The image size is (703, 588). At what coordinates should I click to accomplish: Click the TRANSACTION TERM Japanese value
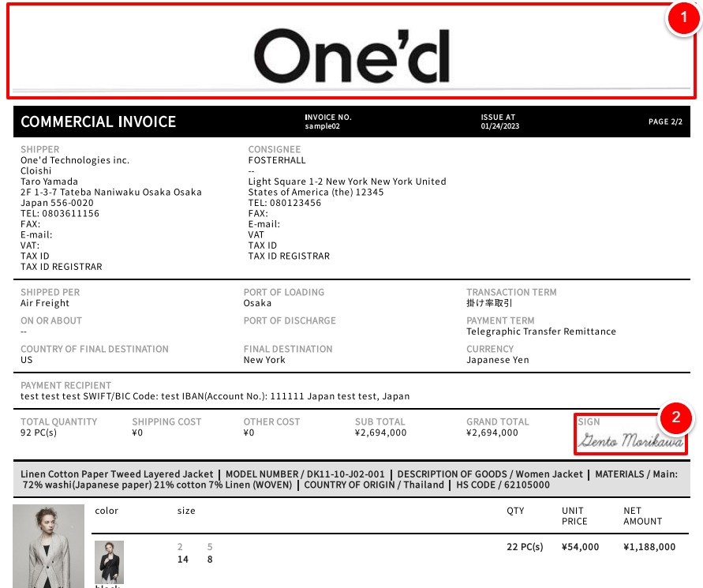tap(489, 303)
